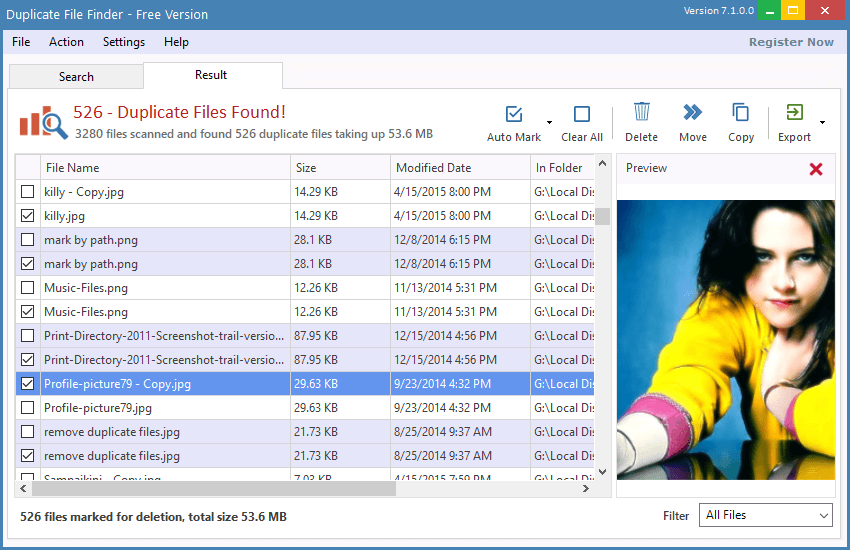Click the Copy files icon
Image resolution: width=850 pixels, height=550 pixels.
[741, 112]
